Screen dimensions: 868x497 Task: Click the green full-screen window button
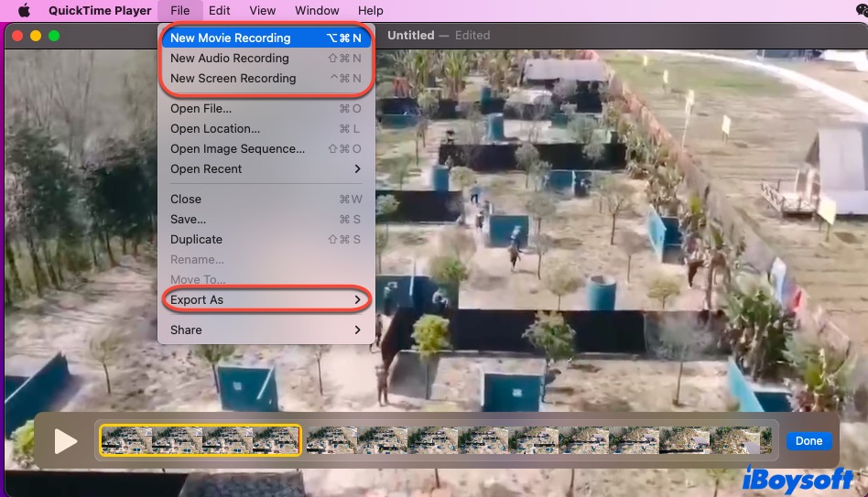pos(54,36)
